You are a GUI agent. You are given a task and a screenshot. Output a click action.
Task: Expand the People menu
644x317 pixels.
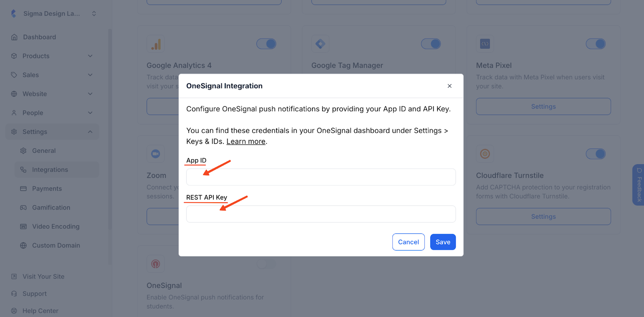pos(33,113)
